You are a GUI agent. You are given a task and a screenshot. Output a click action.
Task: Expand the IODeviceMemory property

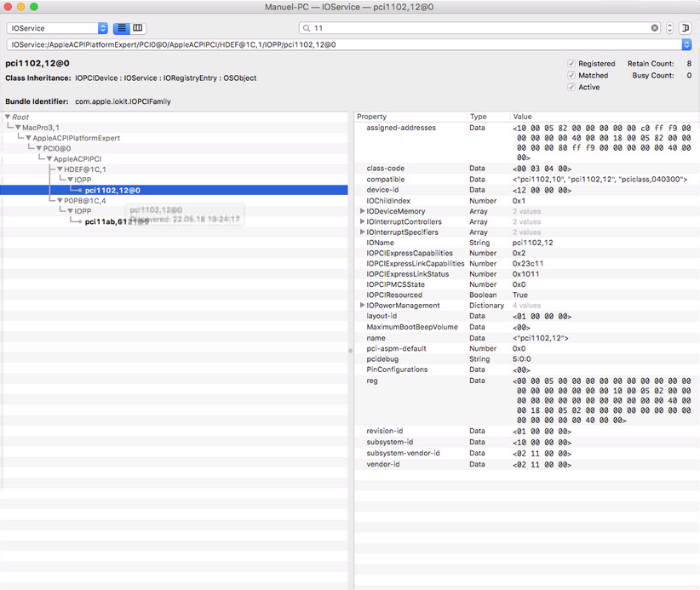click(363, 211)
